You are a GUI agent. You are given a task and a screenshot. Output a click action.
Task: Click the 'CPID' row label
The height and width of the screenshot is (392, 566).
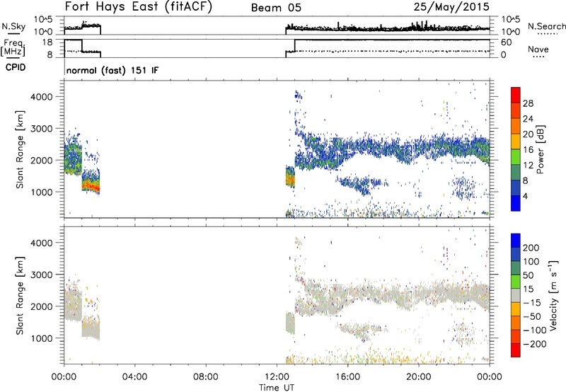pos(16,67)
